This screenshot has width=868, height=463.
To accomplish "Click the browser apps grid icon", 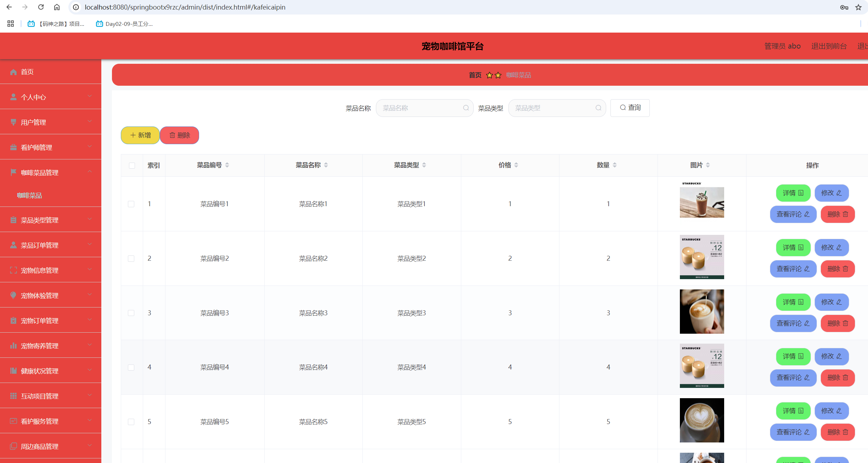I will pyautogui.click(x=11, y=24).
